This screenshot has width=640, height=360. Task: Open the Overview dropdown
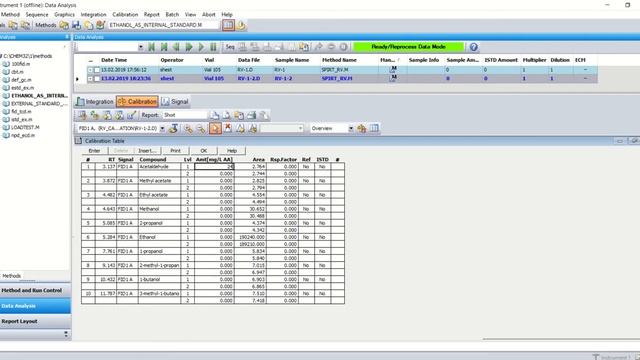(x=351, y=129)
